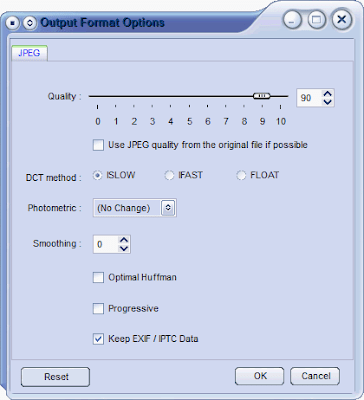Decrease Quality value with down arrow

[x=328, y=102]
